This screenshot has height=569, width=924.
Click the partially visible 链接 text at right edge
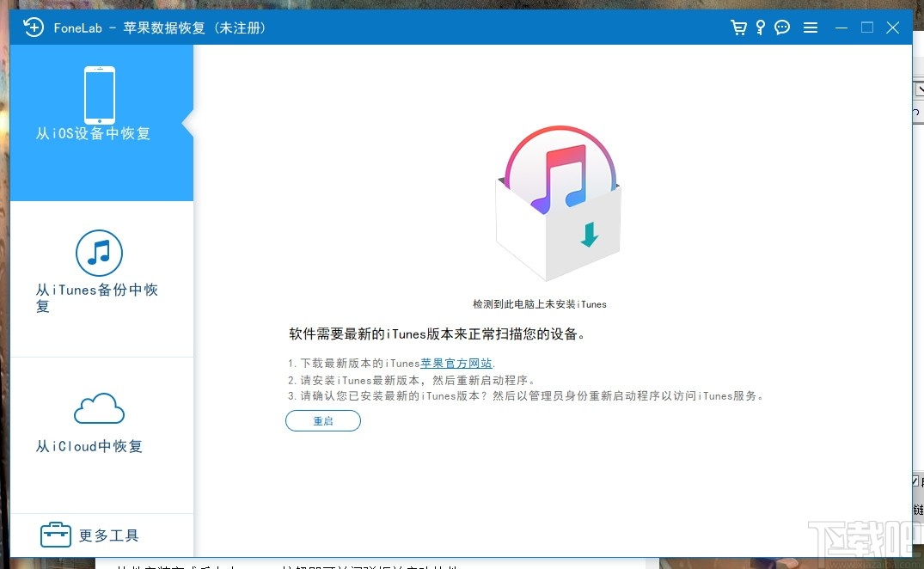click(x=916, y=507)
